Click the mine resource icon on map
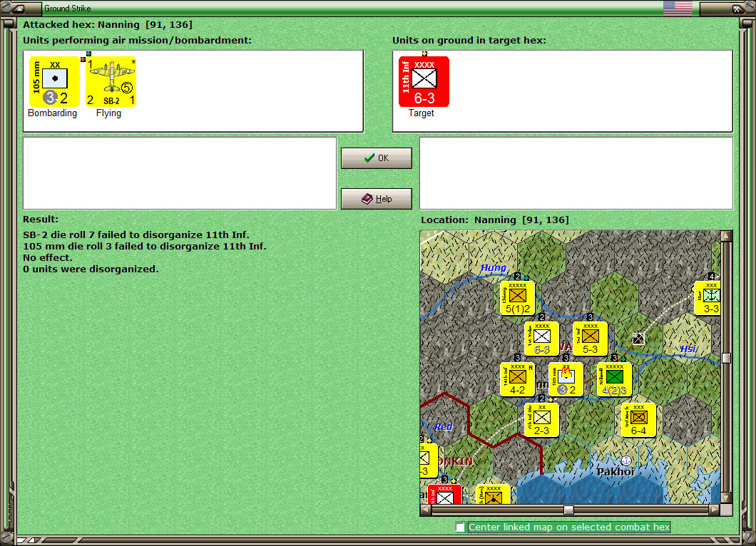 click(638, 339)
